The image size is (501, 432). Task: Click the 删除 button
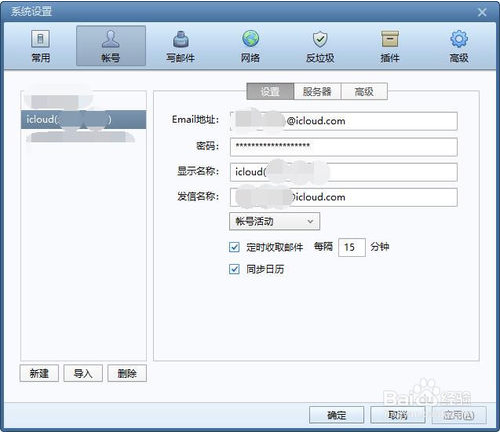click(x=127, y=373)
